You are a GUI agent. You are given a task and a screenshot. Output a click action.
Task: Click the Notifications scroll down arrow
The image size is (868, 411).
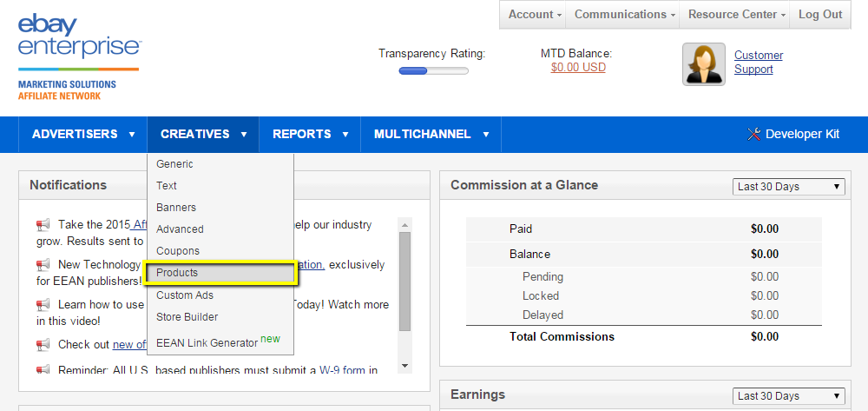[404, 366]
